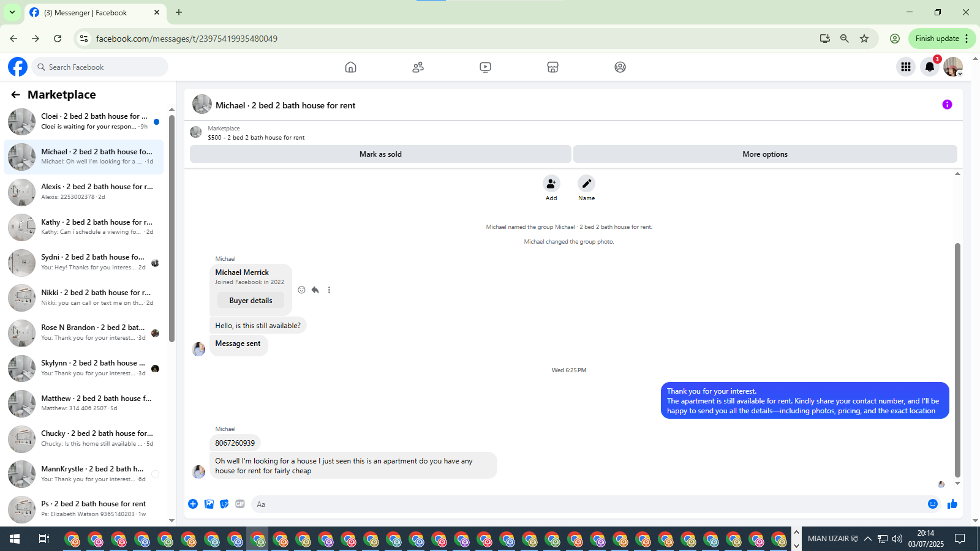
Task: Edit the chat name with pencil icon
Action: (x=586, y=184)
